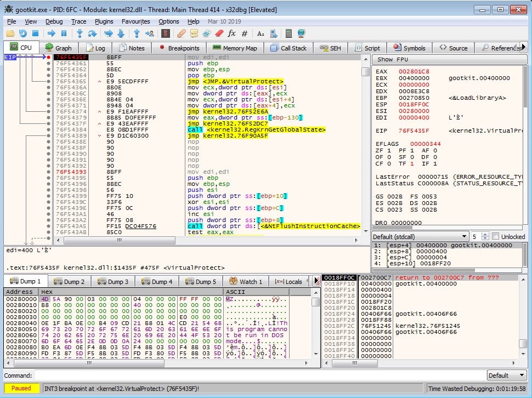Switch to the Dump 3 tab

tap(112, 281)
